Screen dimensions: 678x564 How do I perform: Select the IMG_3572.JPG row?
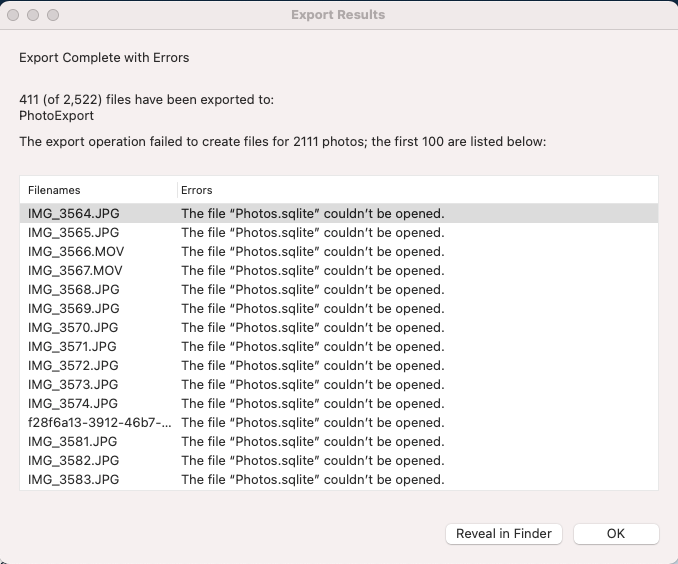339,365
